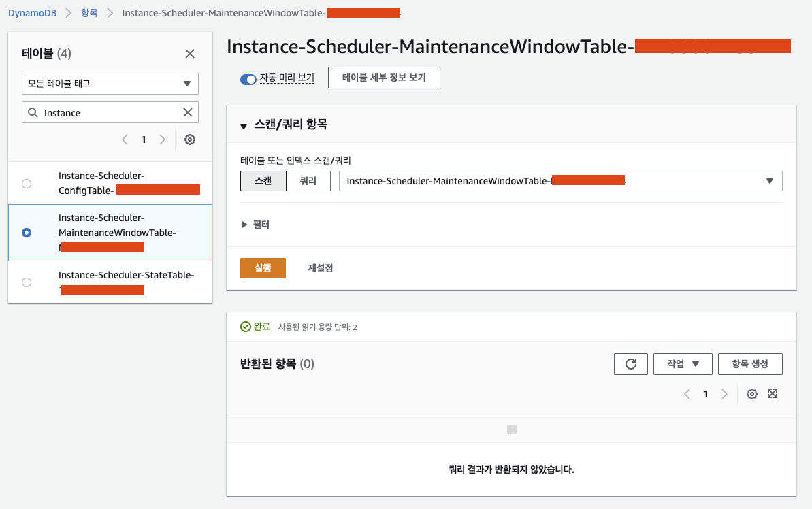Click the 재설정 reset button
Screen dimensions: 812x509
click(x=320, y=267)
